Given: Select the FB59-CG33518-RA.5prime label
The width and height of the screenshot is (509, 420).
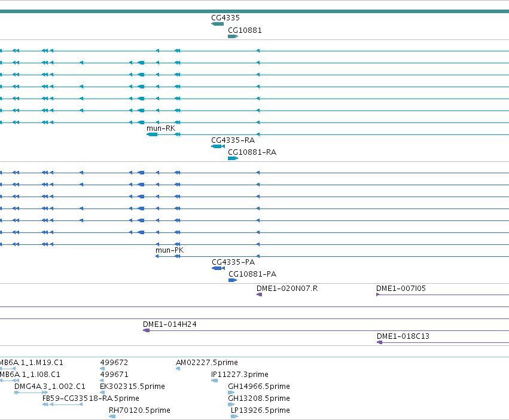Looking at the screenshot, I should click(91, 398).
